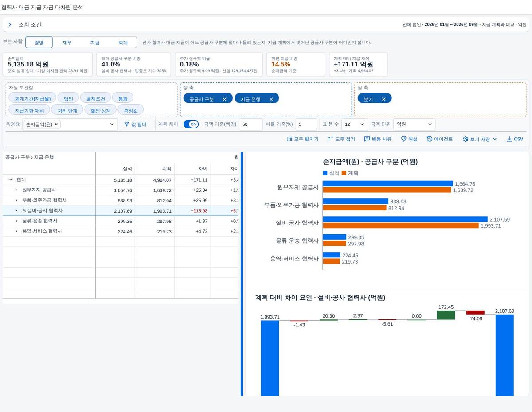
Task: Click the 법인 dimension chip
Action: coord(68,98)
